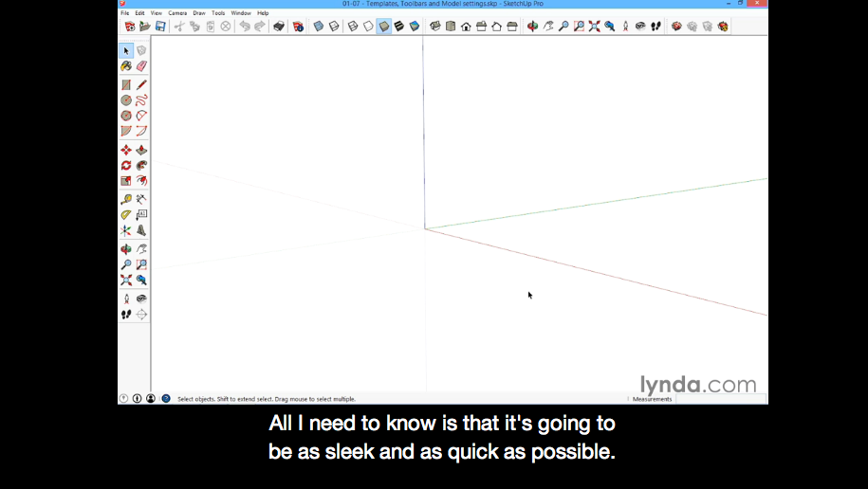Viewport: 868px width, 489px height.
Task: Pick the Freehand squiggle tool
Action: point(141,100)
